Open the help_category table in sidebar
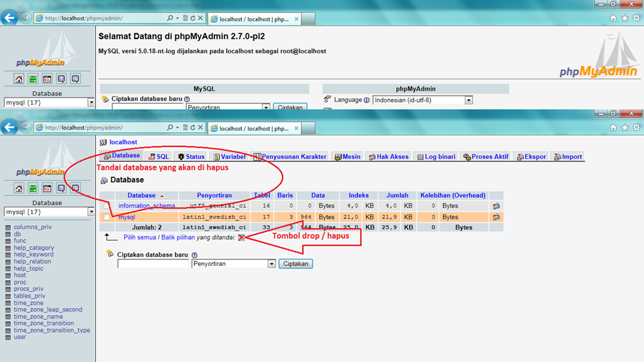Image resolution: width=644 pixels, height=362 pixels. [34, 248]
